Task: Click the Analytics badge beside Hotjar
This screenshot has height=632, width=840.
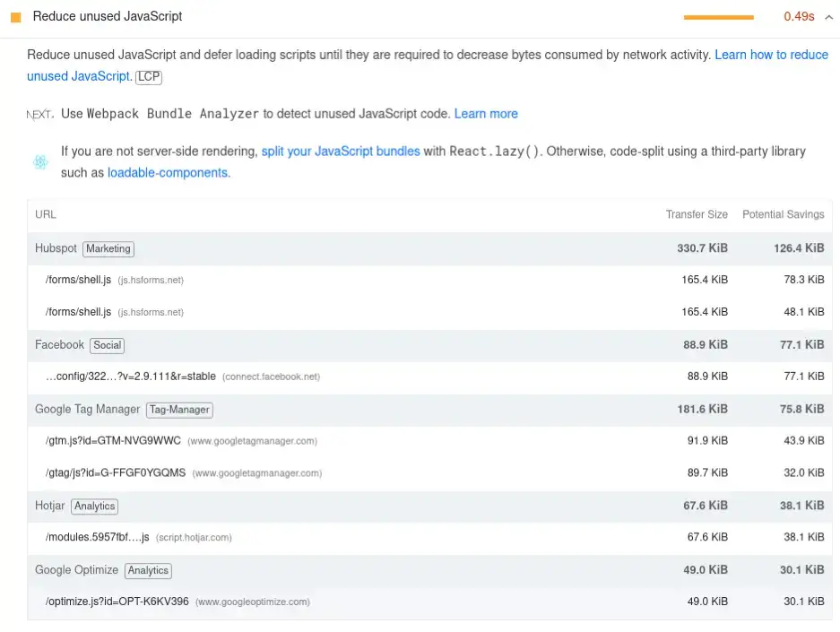Action: [x=94, y=506]
